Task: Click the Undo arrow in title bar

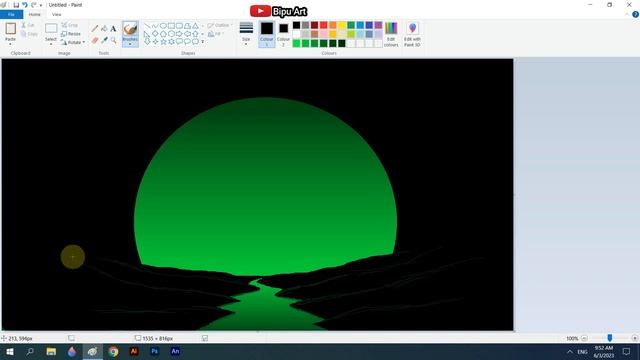Action: pos(25,5)
